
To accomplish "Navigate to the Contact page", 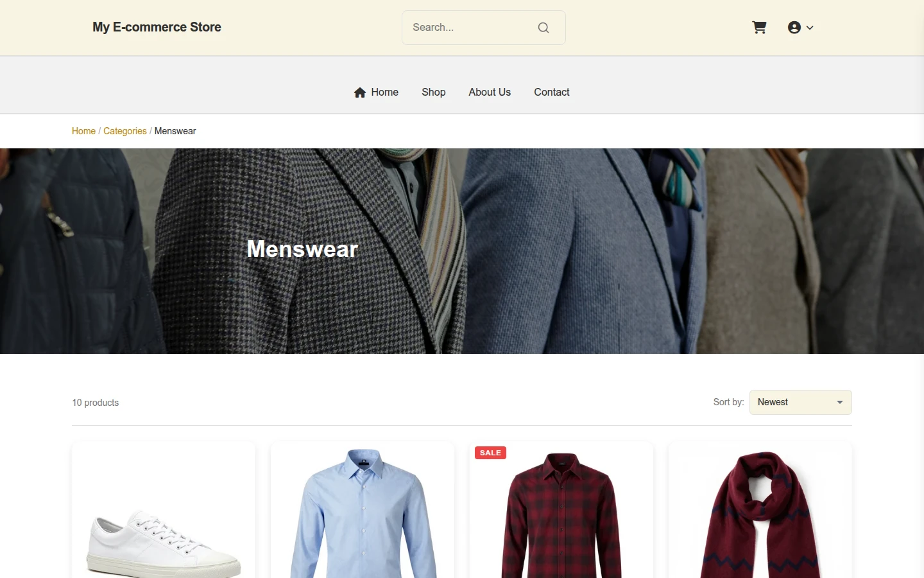I will coord(552,92).
